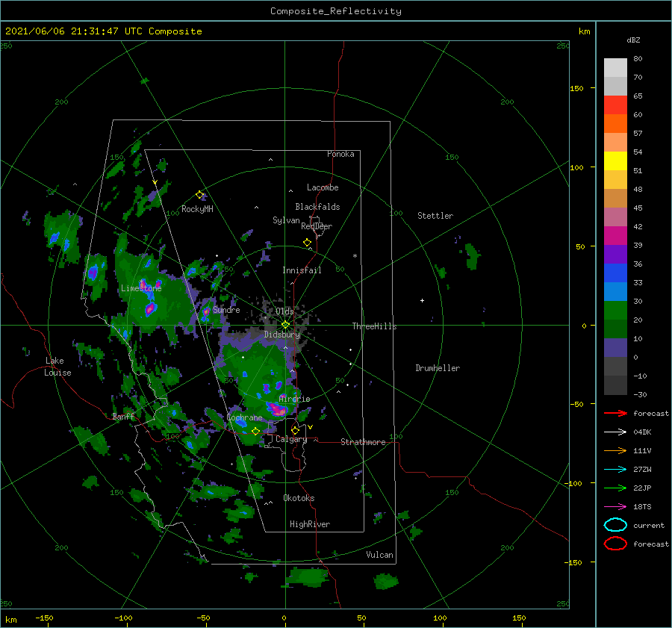The height and width of the screenshot is (628, 672).
Task: Click the Vulcan city label
Action: point(380,555)
